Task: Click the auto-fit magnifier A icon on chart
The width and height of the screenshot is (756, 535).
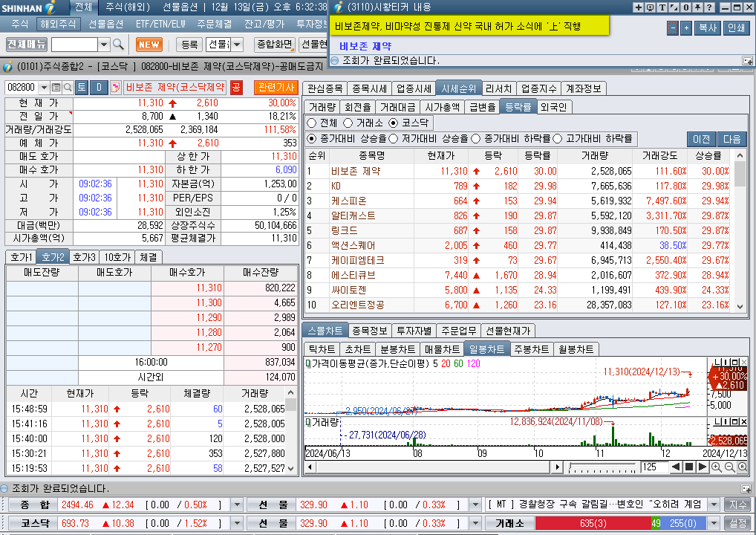Action: point(743,467)
